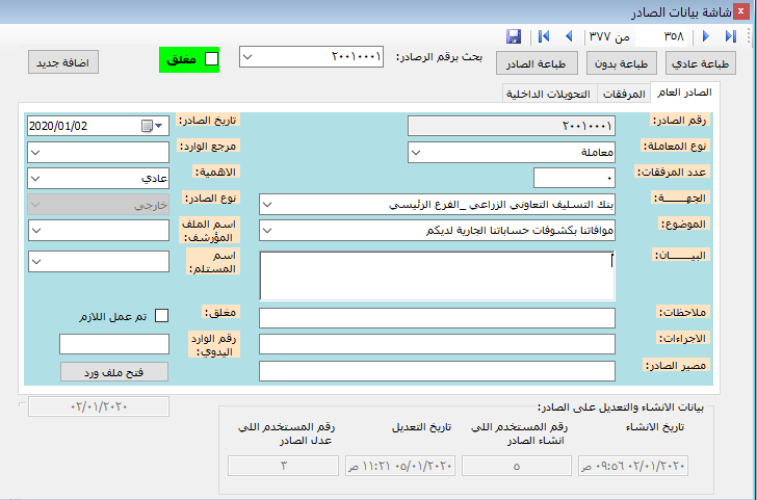Toggle small checkbox beside bottom date field
The height and width of the screenshot is (500, 757).
(22, 404)
